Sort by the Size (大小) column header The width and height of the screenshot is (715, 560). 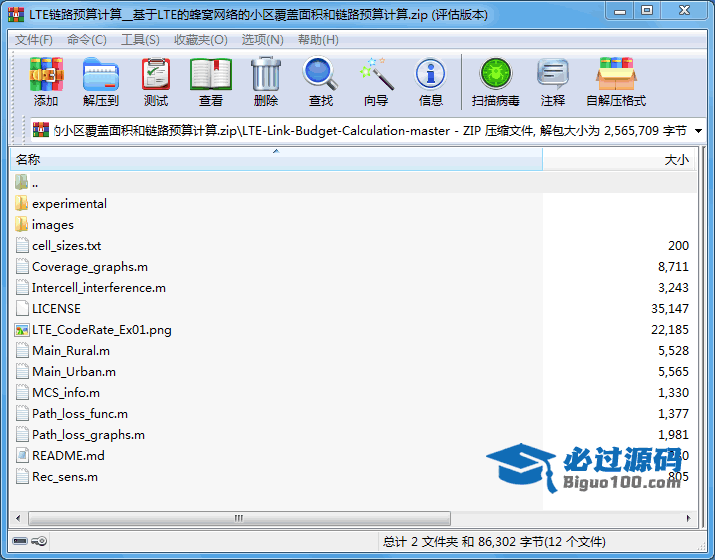[619, 160]
